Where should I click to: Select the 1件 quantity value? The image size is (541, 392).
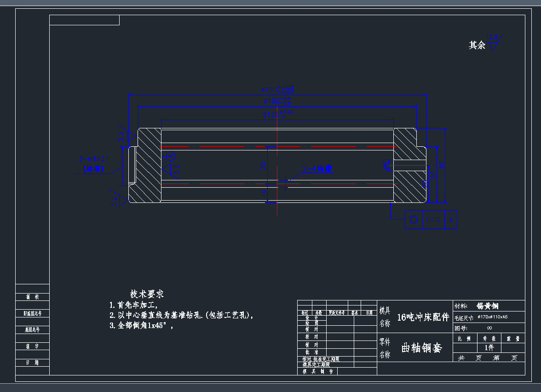tap(489, 347)
